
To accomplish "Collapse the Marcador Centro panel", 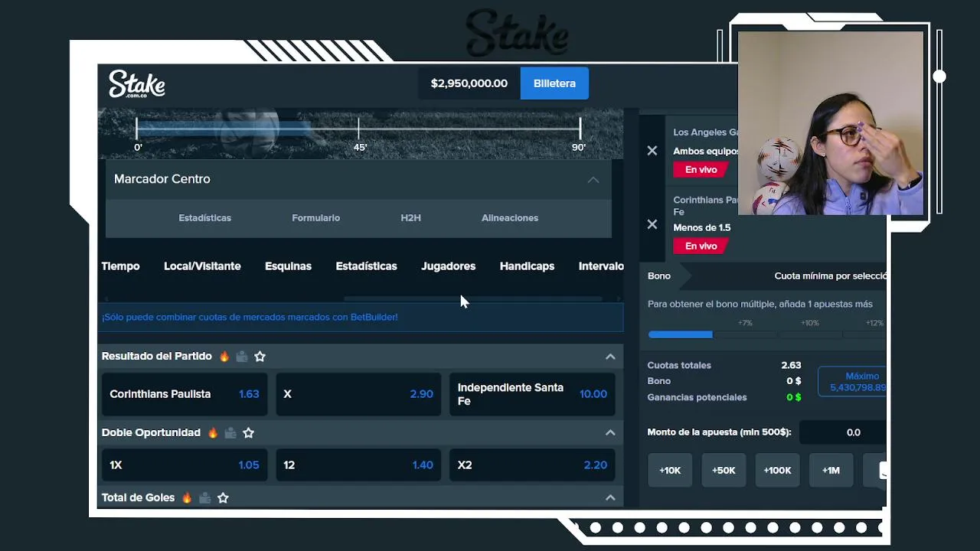I will [593, 179].
